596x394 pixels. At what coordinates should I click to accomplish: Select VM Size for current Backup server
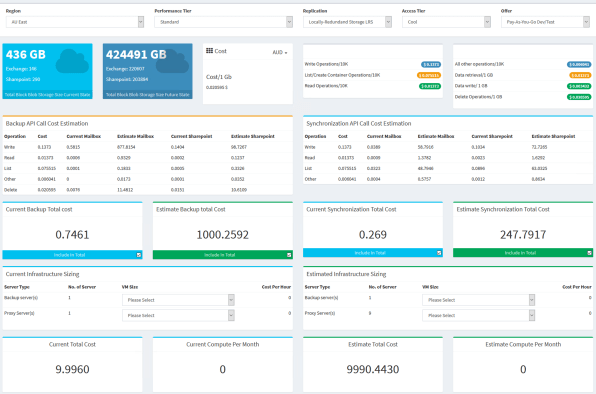[178, 300]
